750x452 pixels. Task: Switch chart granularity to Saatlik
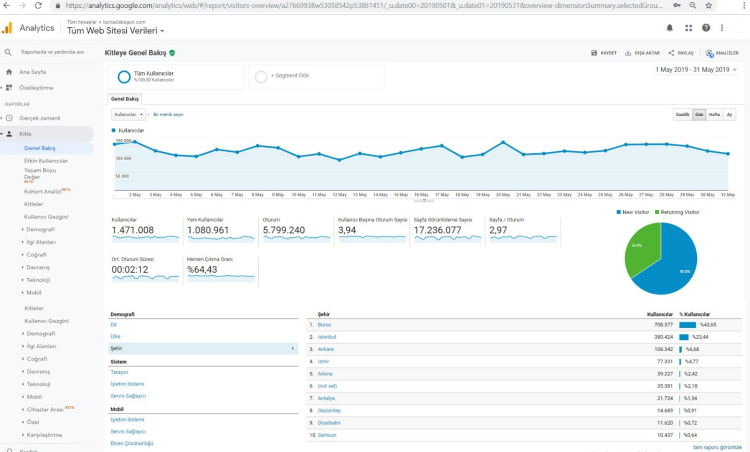[682, 115]
